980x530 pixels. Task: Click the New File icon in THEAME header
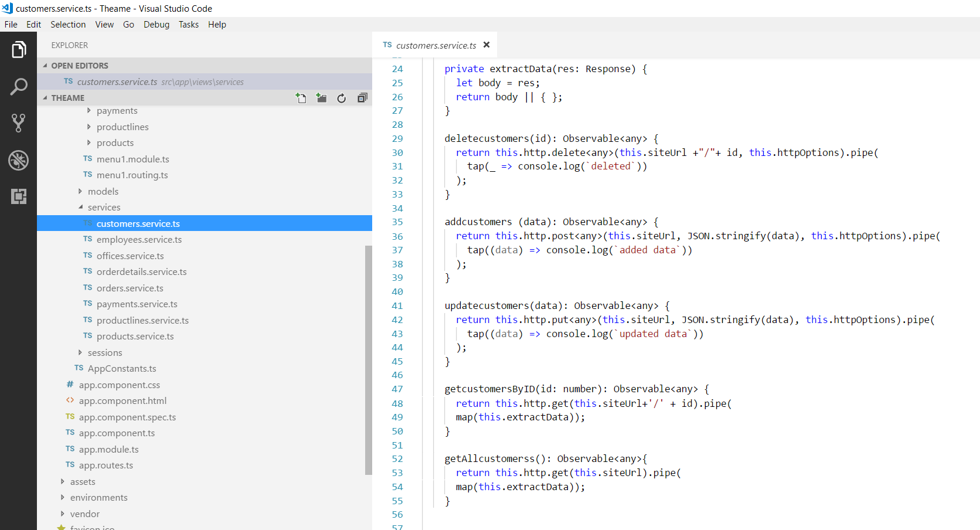[301, 98]
